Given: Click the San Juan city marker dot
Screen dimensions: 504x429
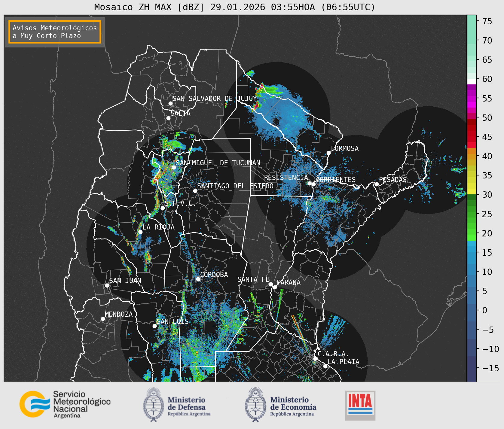Looking at the screenshot, I should coord(107,285).
